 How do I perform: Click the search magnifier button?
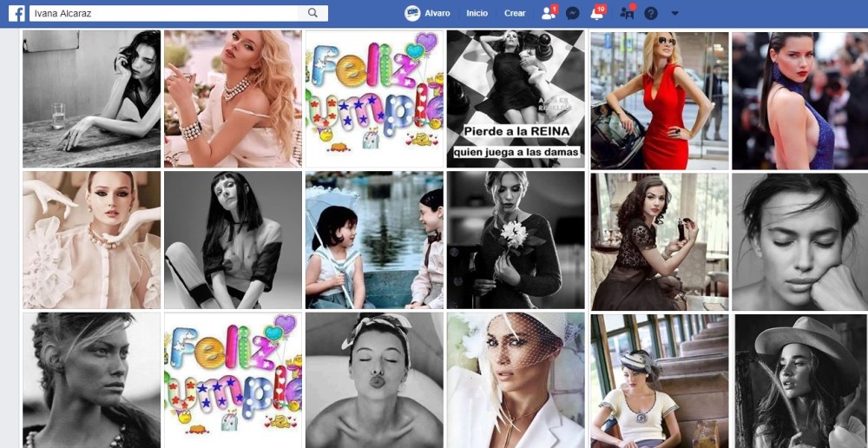pos(312,13)
